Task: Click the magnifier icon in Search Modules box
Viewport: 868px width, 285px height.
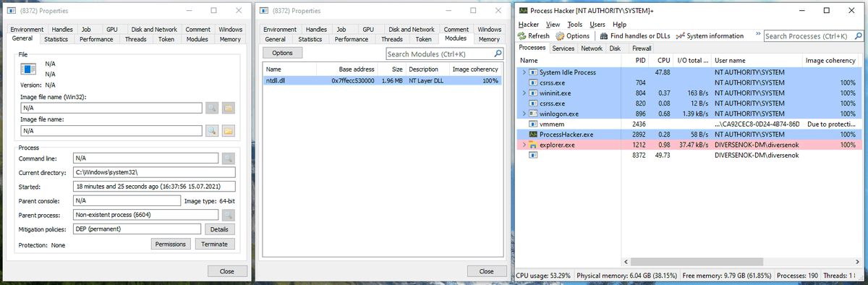Action: pos(498,54)
